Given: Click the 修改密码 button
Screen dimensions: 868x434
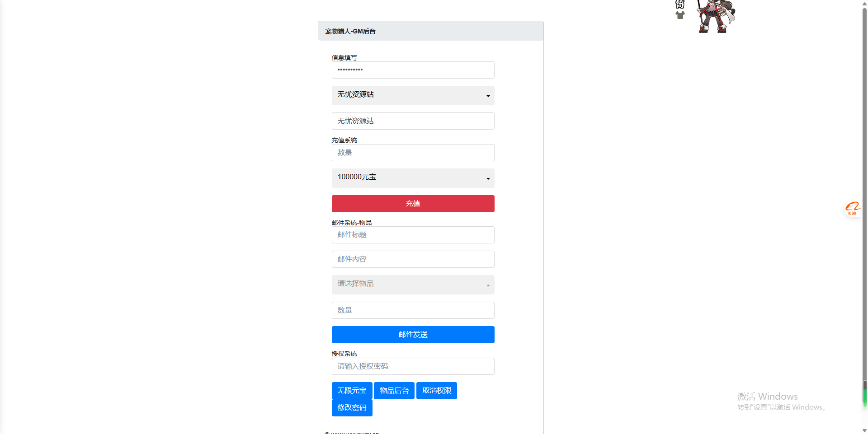Looking at the screenshot, I should (352, 408).
